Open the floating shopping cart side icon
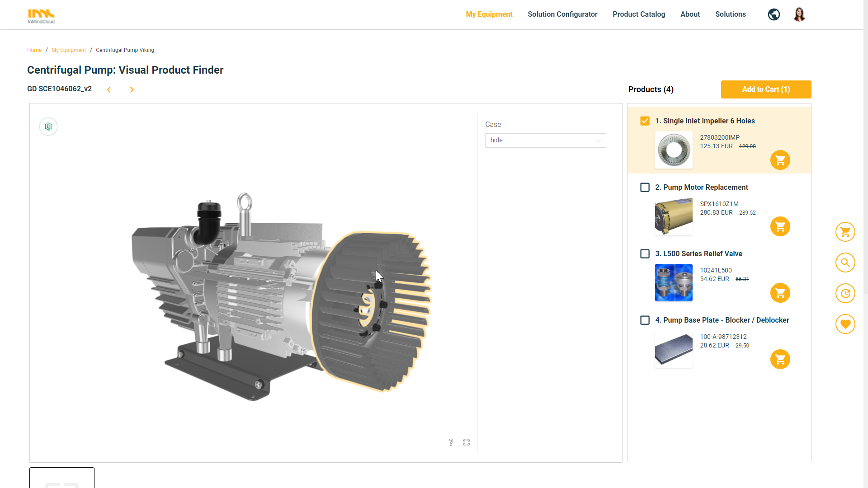This screenshot has width=868, height=488. tap(845, 232)
